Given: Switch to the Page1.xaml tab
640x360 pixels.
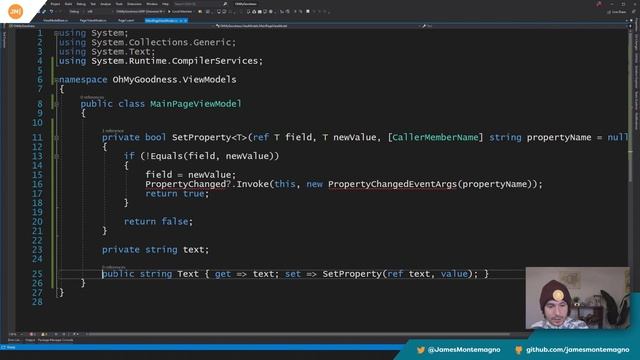Looking at the screenshot, I should [126, 20].
